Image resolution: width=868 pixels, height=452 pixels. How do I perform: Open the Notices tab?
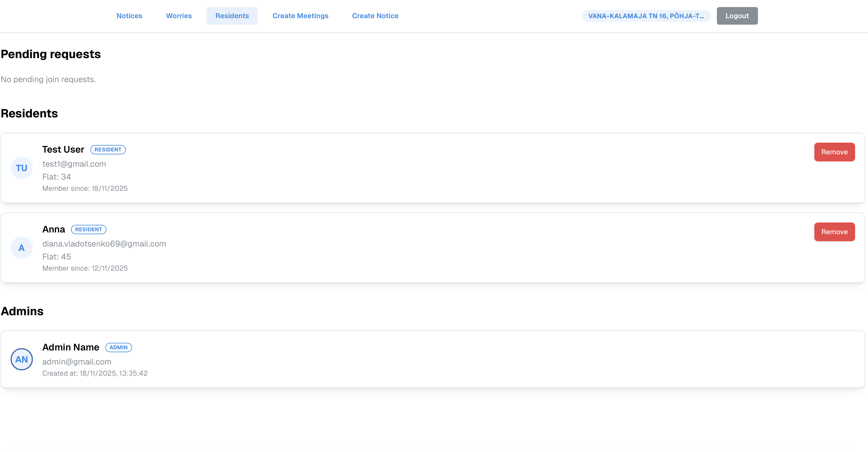click(129, 16)
